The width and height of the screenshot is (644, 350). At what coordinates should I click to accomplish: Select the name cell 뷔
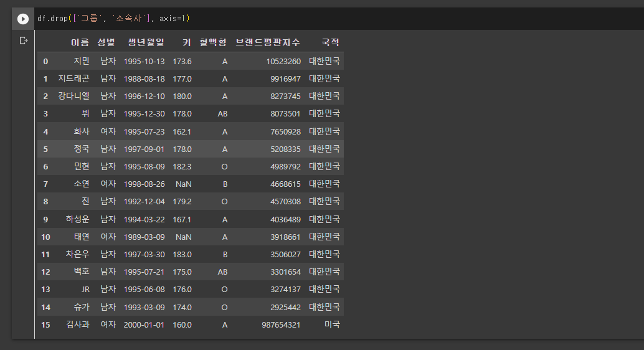point(85,114)
